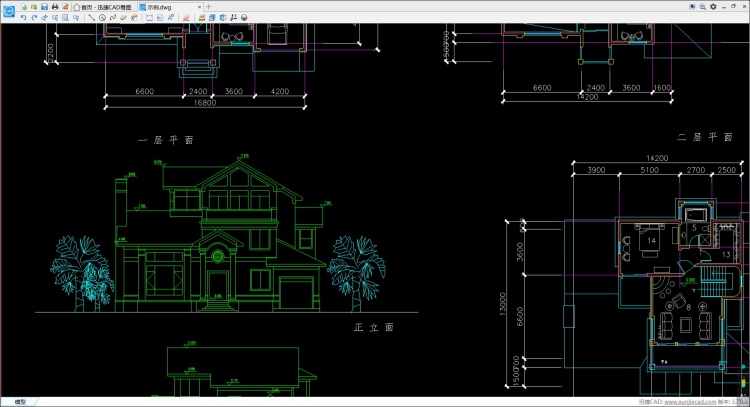Click the right cyan palm tree drawing

356,274
